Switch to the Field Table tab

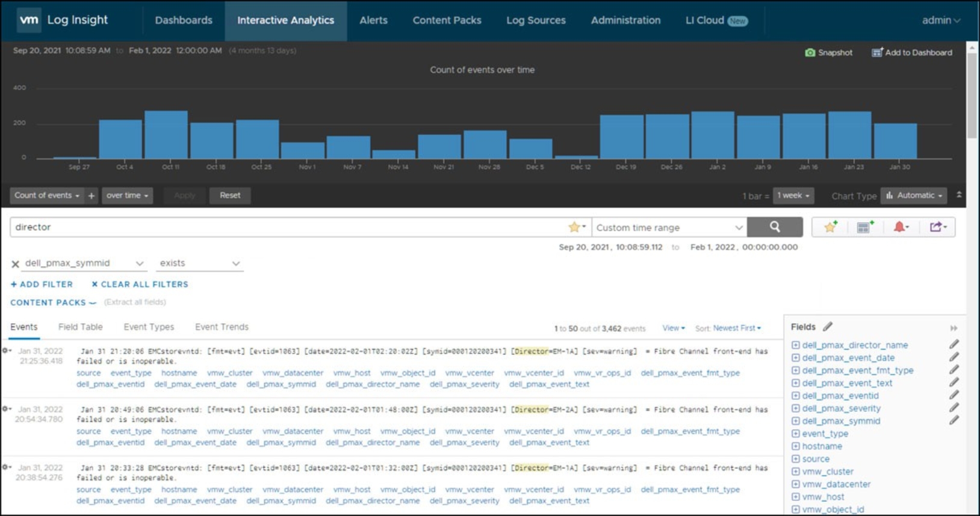coord(80,327)
